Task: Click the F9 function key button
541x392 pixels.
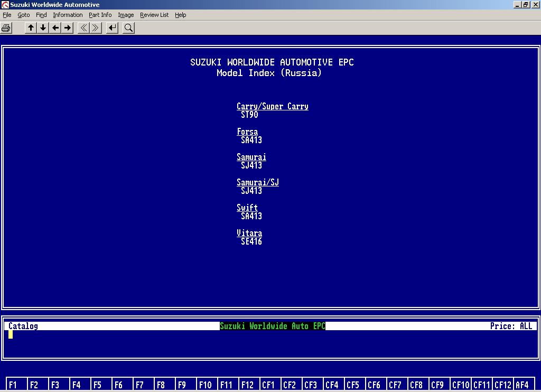Action: click(185, 385)
